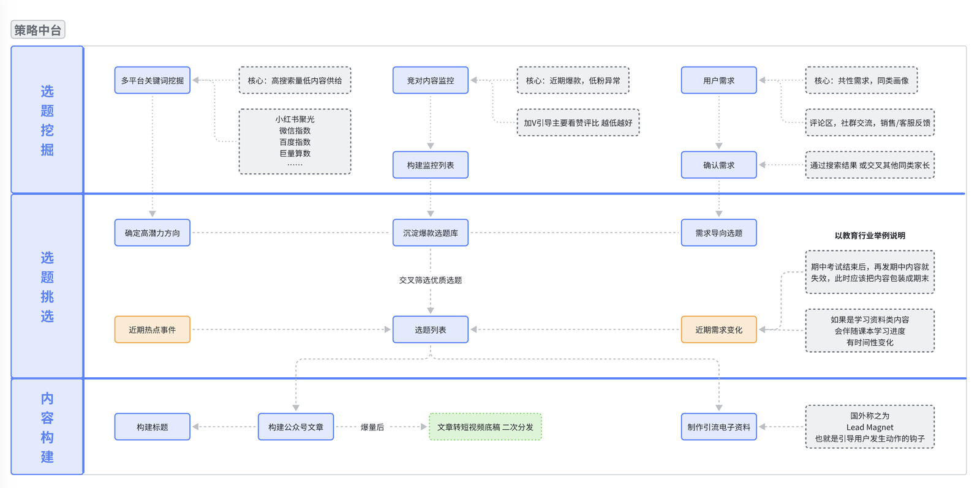Select the 多平台关键词挖掘 node
Image resolution: width=980 pixels, height=488 pixels.
[x=152, y=80]
